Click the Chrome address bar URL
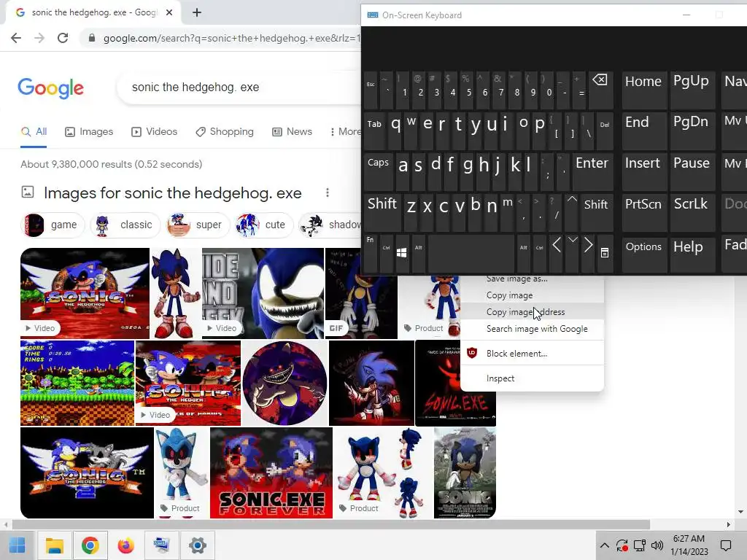The height and width of the screenshot is (560, 747). click(x=232, y=38)
